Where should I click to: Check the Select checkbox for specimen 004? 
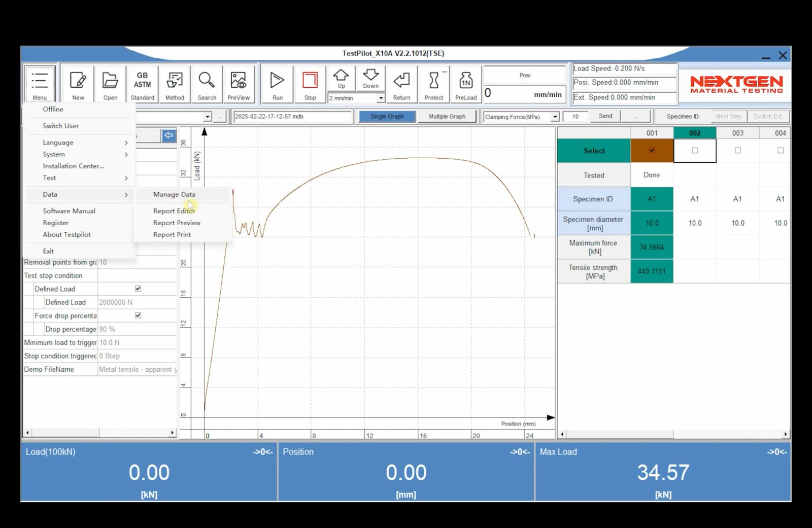781,151
